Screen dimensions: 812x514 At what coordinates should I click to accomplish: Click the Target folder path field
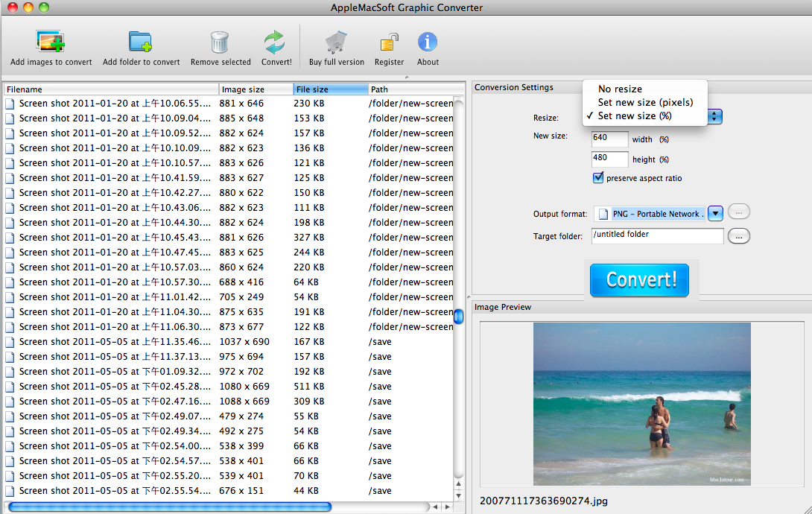[657, 235]
